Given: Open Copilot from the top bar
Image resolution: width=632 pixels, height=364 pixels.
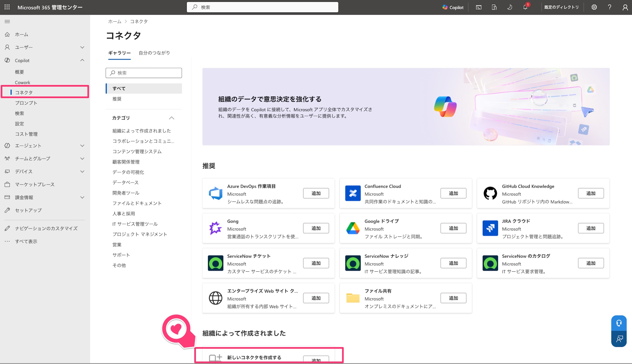Looking at the screenshot, I should coord(453,7).
